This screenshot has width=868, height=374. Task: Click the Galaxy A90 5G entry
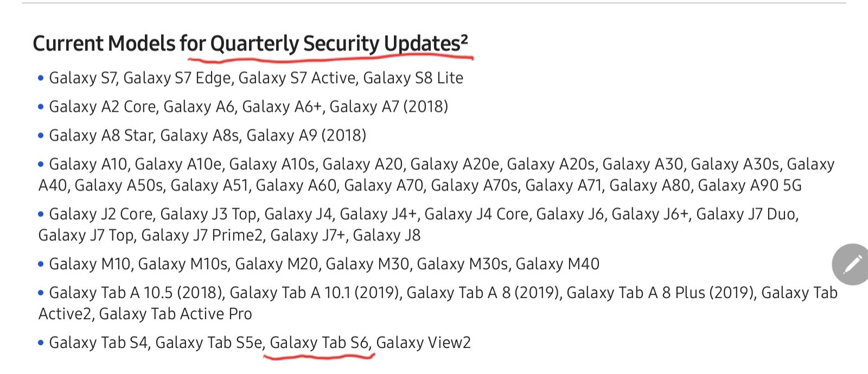pyautogui.click(x=750, y=185)
